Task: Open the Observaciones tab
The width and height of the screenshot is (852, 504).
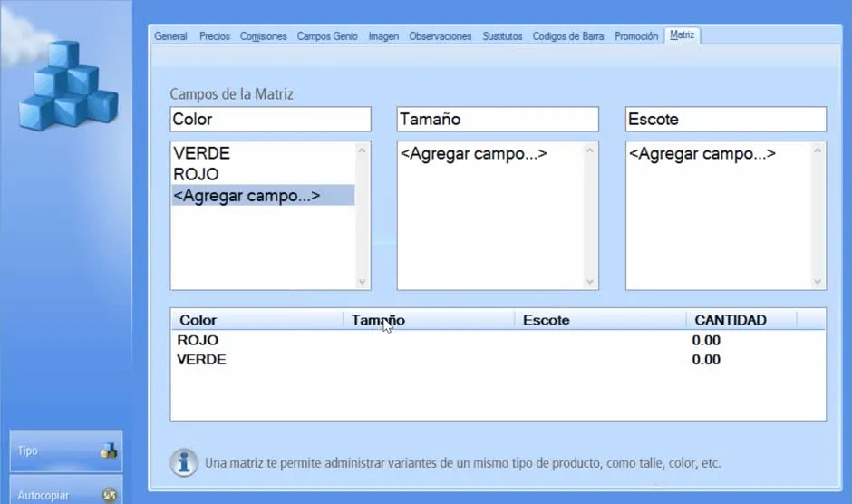Action: [x=441, y=36]
